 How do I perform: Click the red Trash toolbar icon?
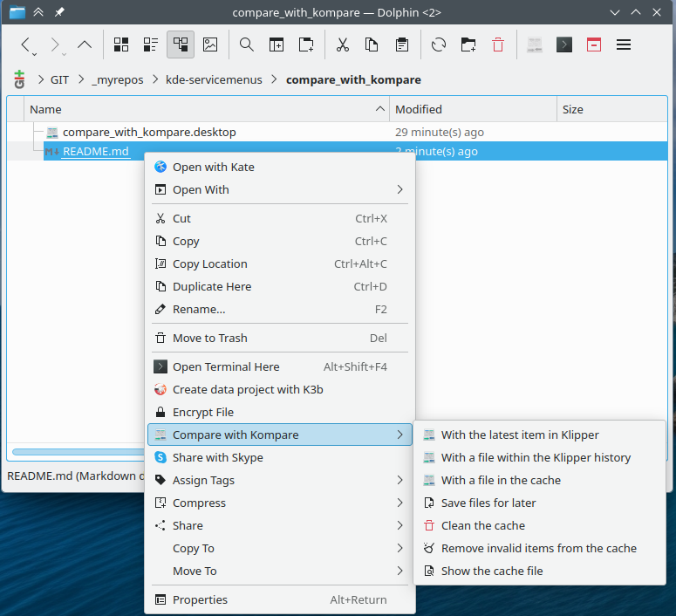point(498,44)
